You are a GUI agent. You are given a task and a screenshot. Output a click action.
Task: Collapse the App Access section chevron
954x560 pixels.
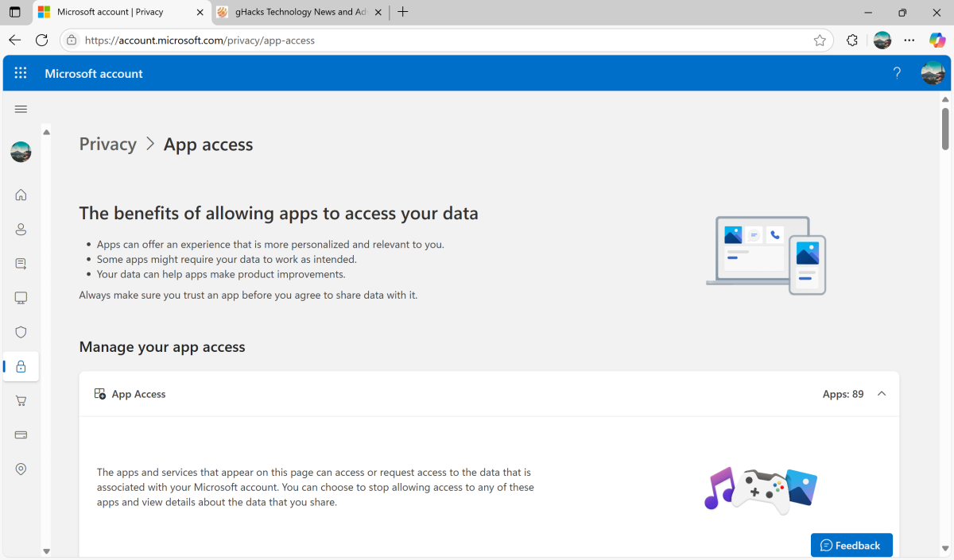tap(881, 394)
